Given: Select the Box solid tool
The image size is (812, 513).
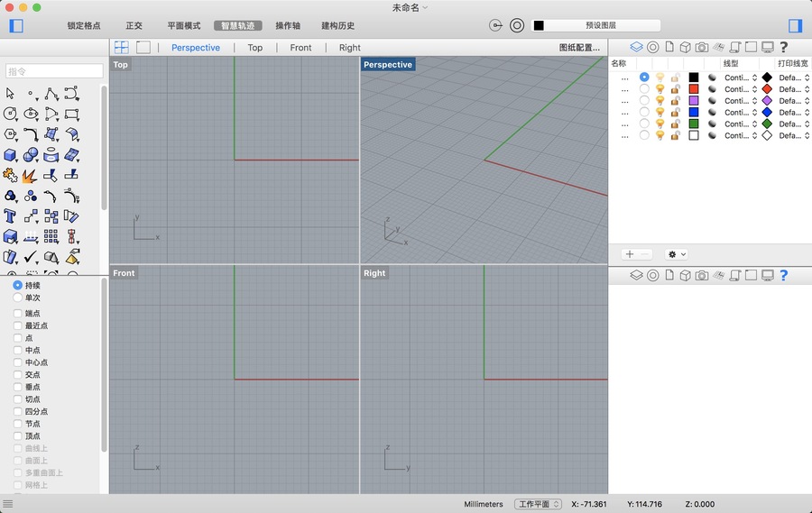Looking at the screenshot, I should click(x=10, y=155).
